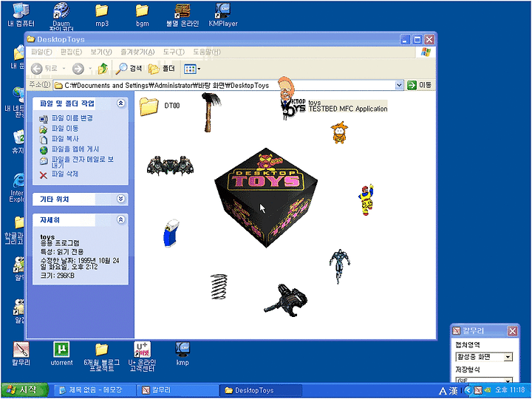Select the clown toy figure
This screenshot has height=399, width=532.
pyautogui.click(x=366, y=200)
